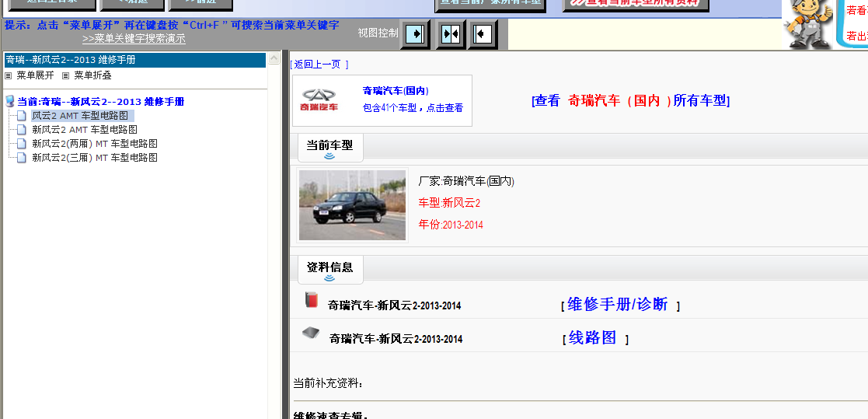The height and width of the screenshot is (419, 868).
Task: Open the 奇瑞汽车(国内) brand link
Action: point(396,91)
